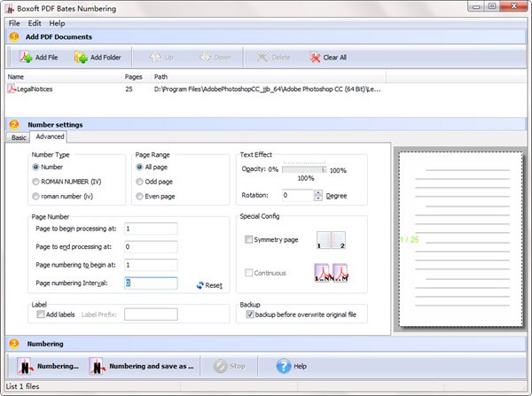The height and width of the screenshot is (396, 532).
Task: Click the D:\Program Files path cell
Action: pyautogui.click(x=268, y=89)
